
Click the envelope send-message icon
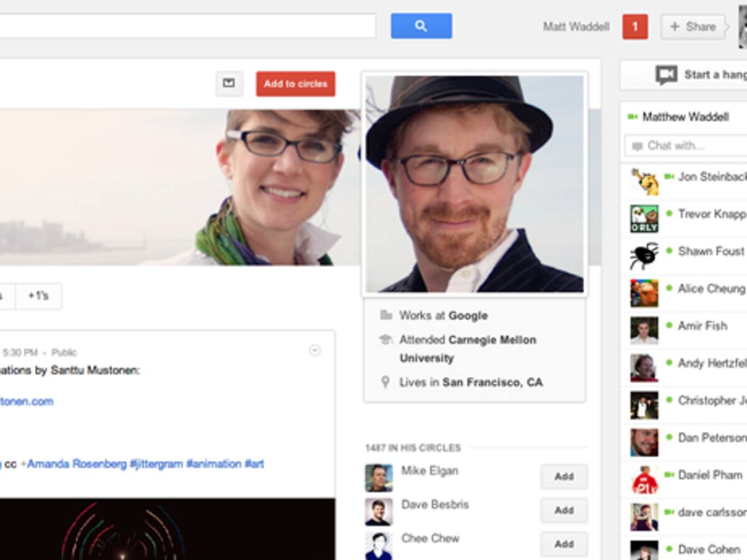pos(229,83)
